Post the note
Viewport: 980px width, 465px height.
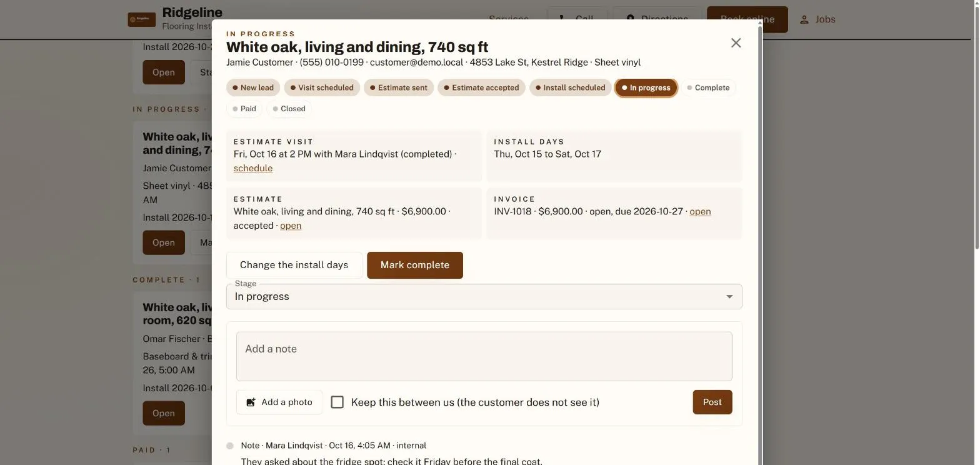tap(712, 402)
